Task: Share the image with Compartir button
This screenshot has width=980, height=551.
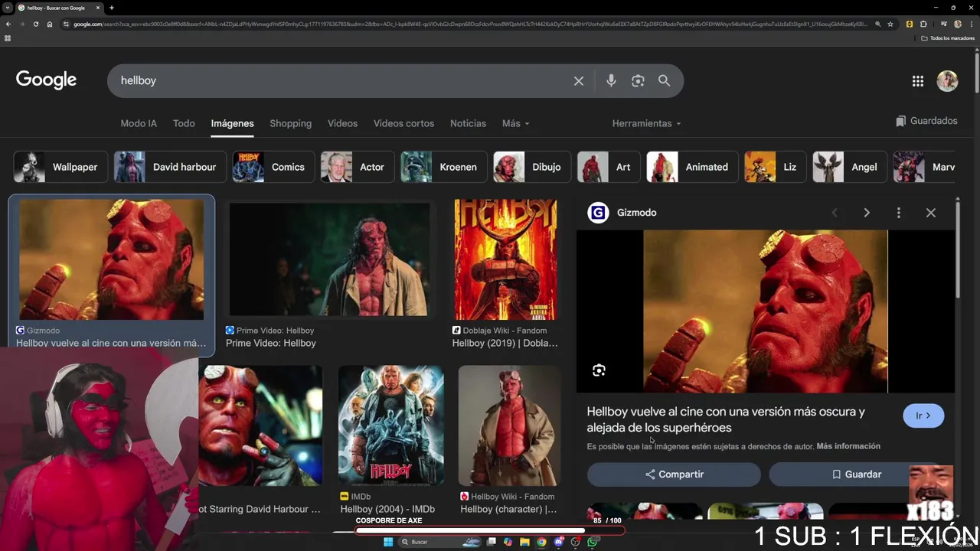Action: pyautogui.click(x=674, y=474)
